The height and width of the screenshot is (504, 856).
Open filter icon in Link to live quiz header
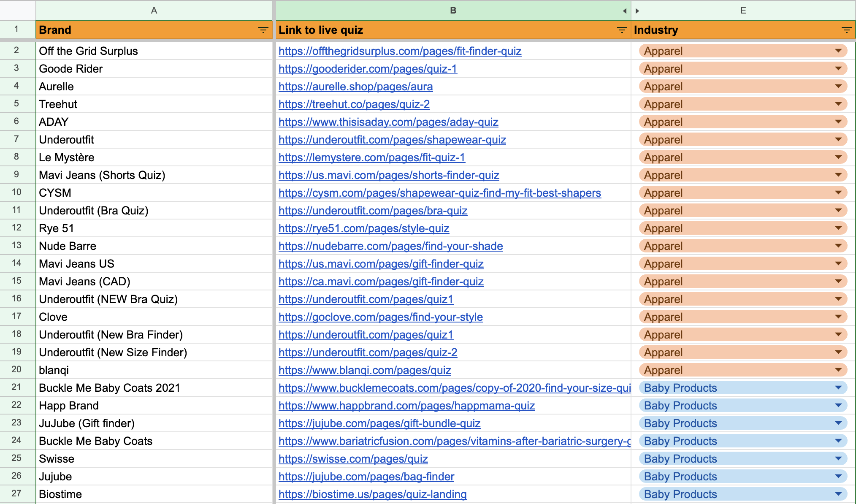622,30
